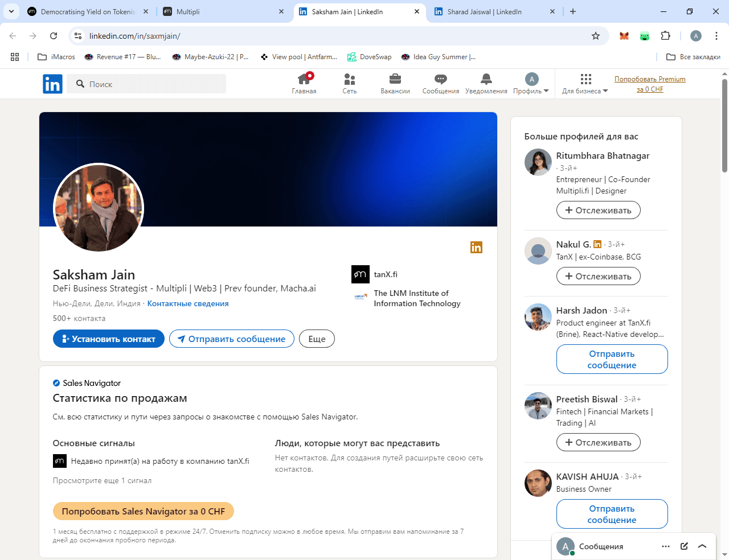This screenshot has width=729, height=560.
Task: Click Saksham Jain's profile photo
Action: coord(99,208)
